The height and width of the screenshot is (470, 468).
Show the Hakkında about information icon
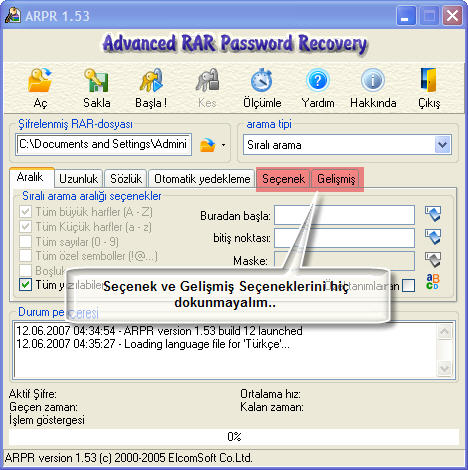click(x=373, y=81)
